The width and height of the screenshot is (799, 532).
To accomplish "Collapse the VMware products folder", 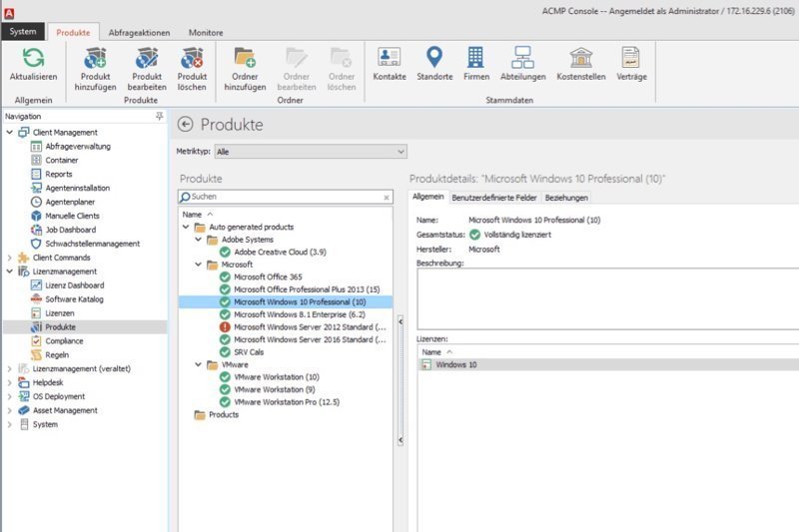I will pos(198,364).
